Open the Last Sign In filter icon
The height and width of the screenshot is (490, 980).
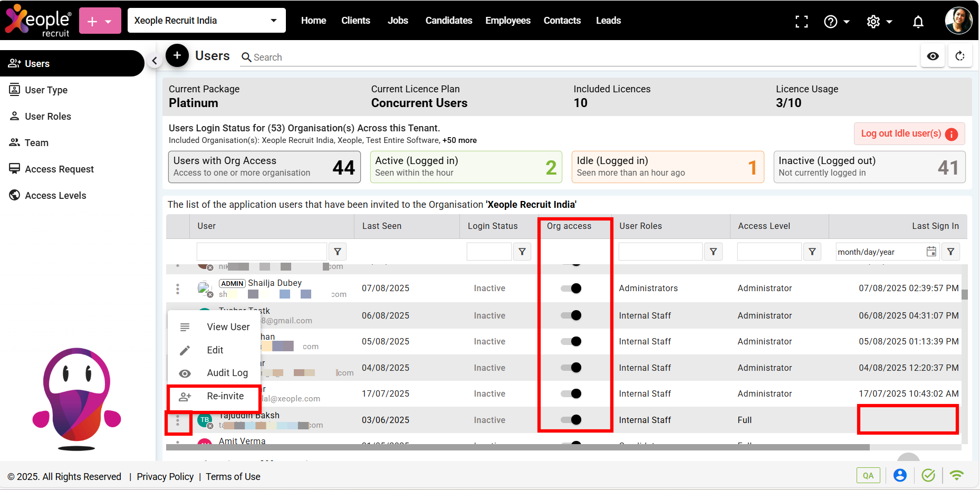click(950, 252)
